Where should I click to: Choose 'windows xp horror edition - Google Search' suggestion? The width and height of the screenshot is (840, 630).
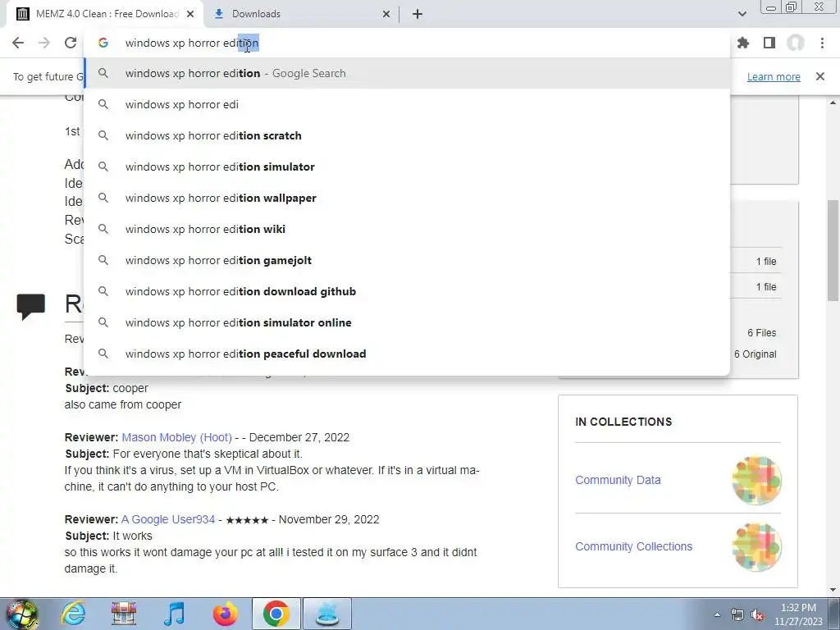click(407, 73)
